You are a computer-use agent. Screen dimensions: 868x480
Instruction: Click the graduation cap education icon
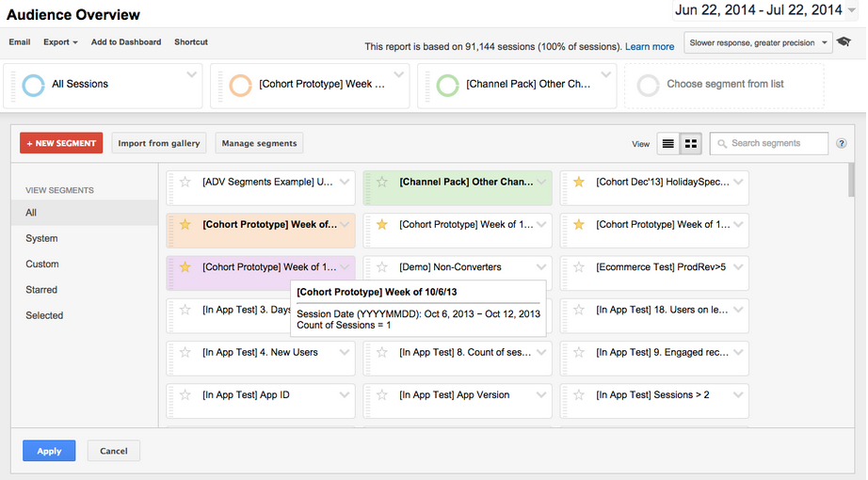click(x=844, y=42)
